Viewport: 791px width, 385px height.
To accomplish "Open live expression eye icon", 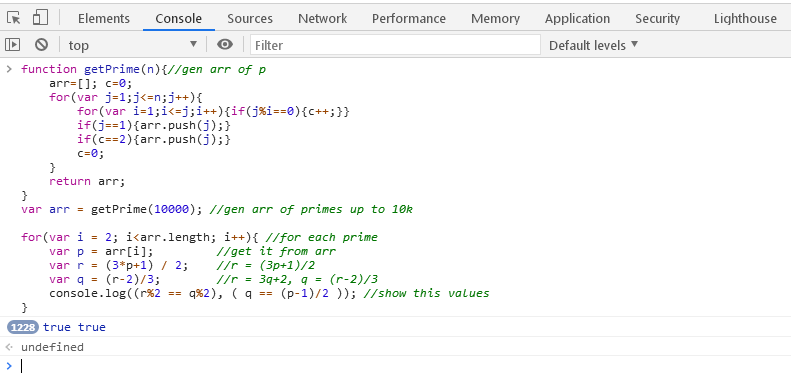I will click(225, 45).
